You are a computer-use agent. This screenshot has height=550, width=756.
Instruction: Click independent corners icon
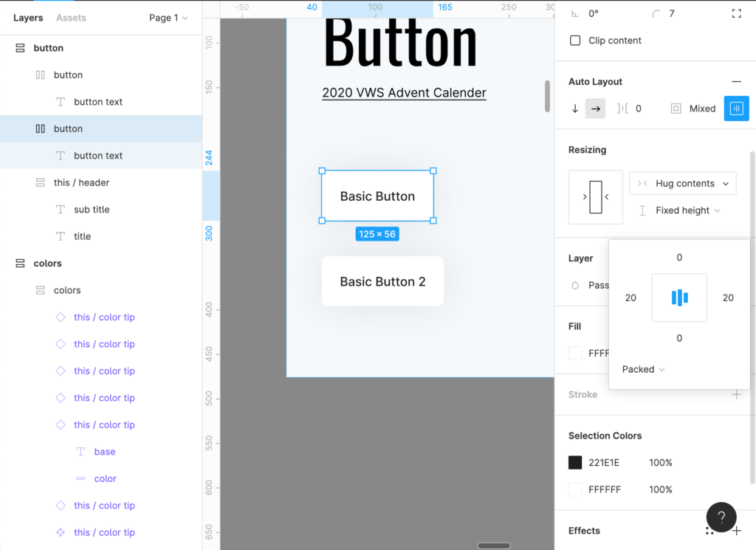pos(736,14)
